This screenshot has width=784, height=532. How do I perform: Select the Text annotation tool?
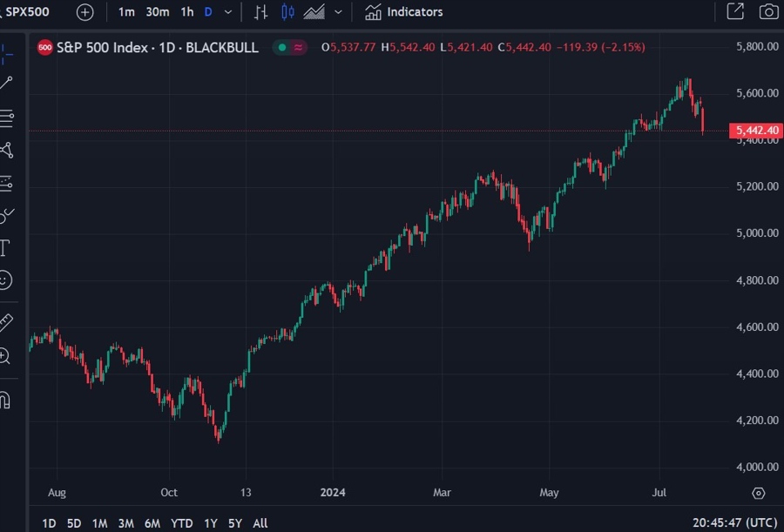[x=9, y=246]
